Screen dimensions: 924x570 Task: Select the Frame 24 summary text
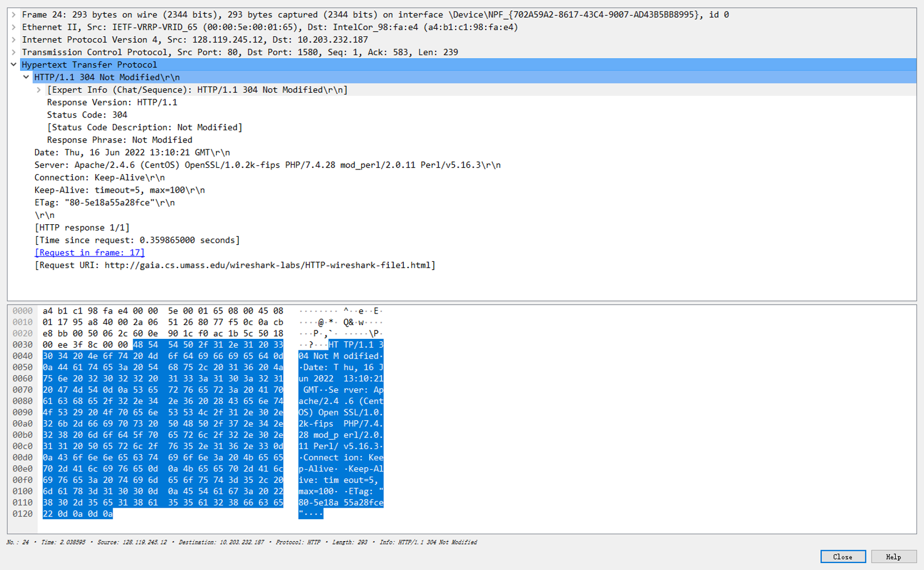tap(375, 14)
